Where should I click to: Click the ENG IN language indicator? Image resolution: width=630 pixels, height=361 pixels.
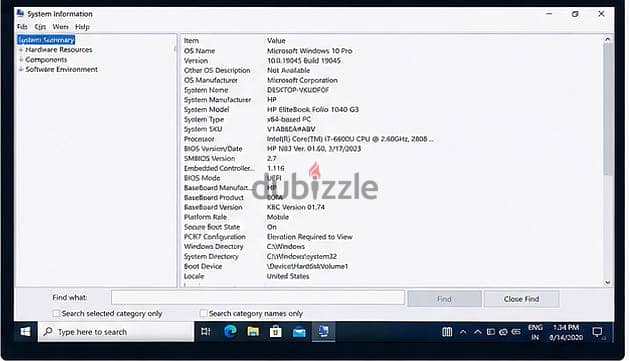[535, 332]
